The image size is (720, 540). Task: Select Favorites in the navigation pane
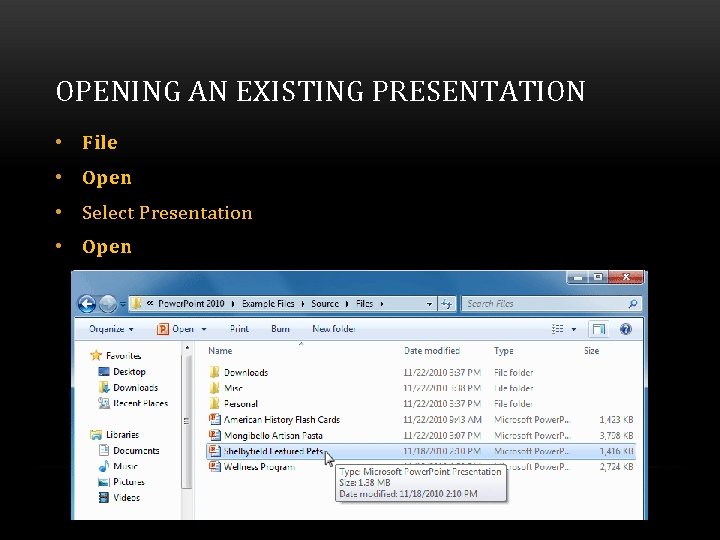click(x=124, y=355)
